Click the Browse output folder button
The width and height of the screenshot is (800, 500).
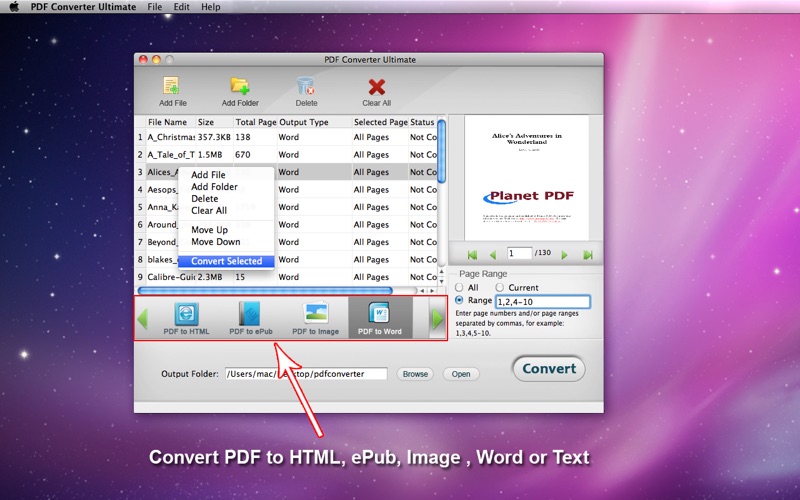pos(415,374)
